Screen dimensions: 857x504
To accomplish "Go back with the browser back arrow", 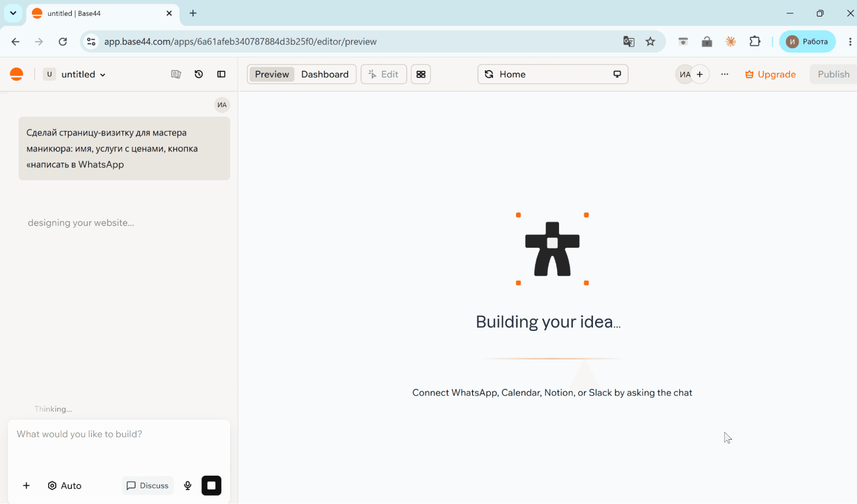I will pos(15,42).
